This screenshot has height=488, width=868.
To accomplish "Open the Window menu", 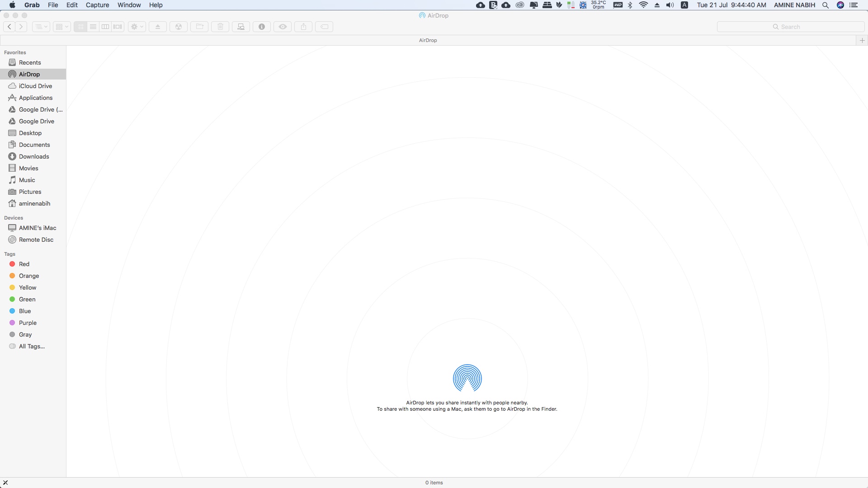I will pos(129,5).
